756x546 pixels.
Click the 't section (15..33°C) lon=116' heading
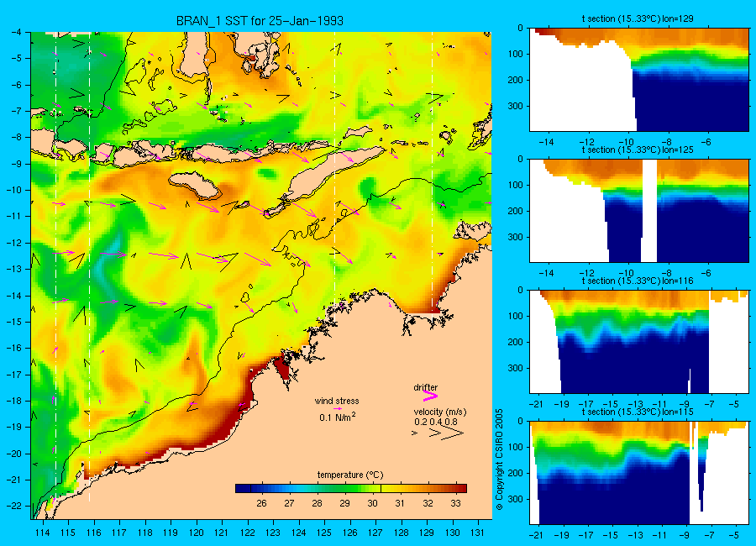point(638,281)
